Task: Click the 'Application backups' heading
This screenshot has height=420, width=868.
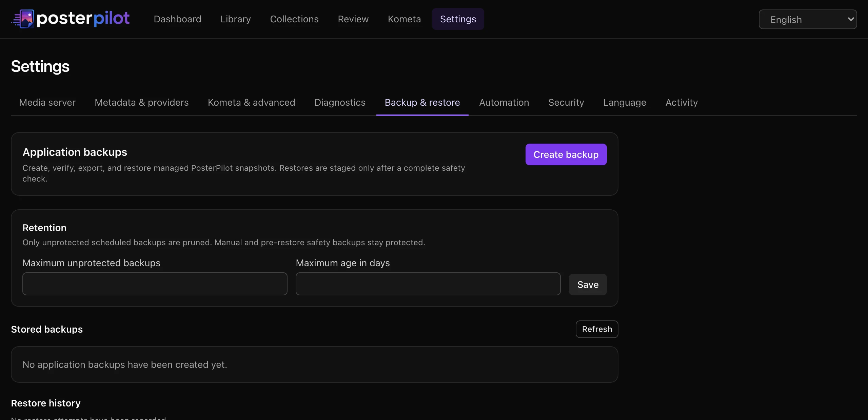Action: (x=75, y=152)
